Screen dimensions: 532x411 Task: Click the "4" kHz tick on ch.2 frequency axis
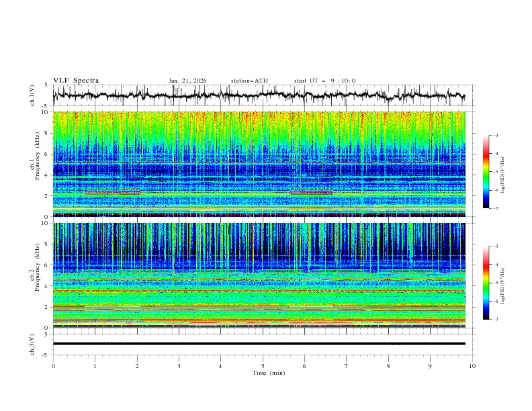[x=47, y=286]
